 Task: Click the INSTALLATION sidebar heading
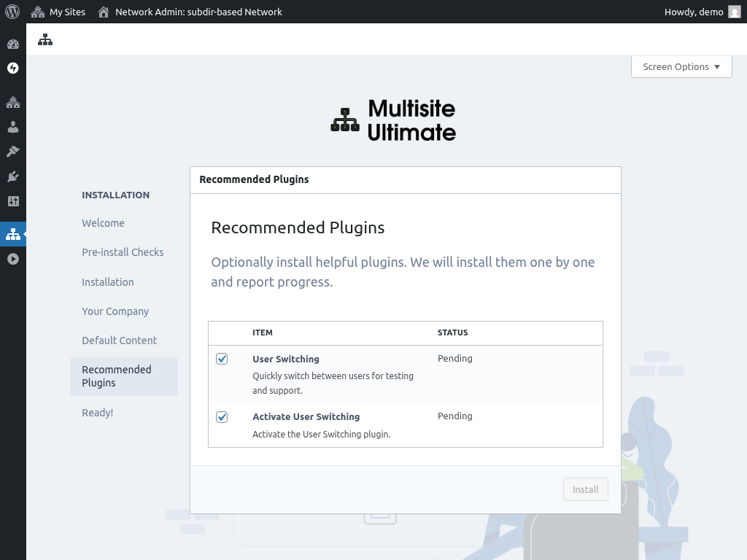[x=116, y=195]
